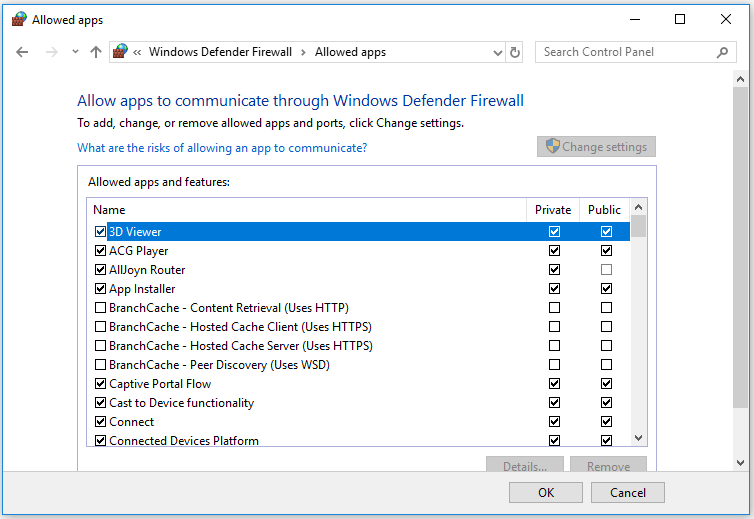The width and height of the screenshot is (754, 519).
Task: Expand the address bar history dropdown
Action: pyautogui.click(x=498, y=52)
